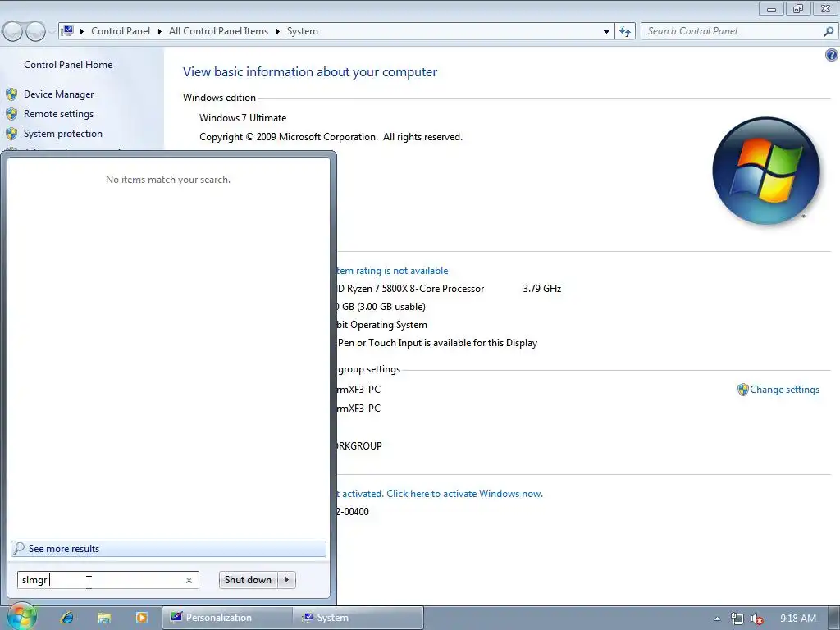
Task: Minimize the System window
Action: [x=771, y=8]
